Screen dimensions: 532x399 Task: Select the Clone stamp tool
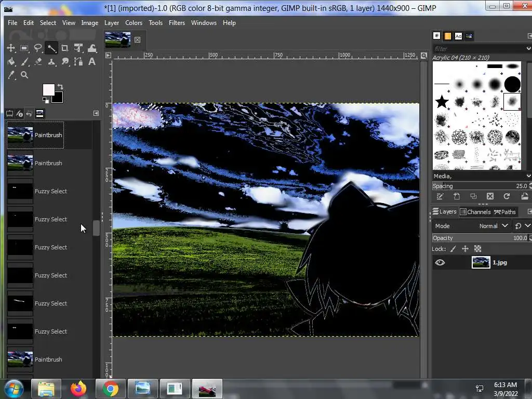click(51, 62)
